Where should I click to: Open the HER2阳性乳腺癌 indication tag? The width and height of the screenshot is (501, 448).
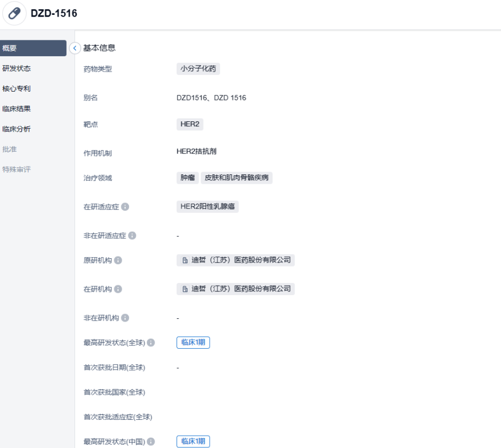(207, 207)
